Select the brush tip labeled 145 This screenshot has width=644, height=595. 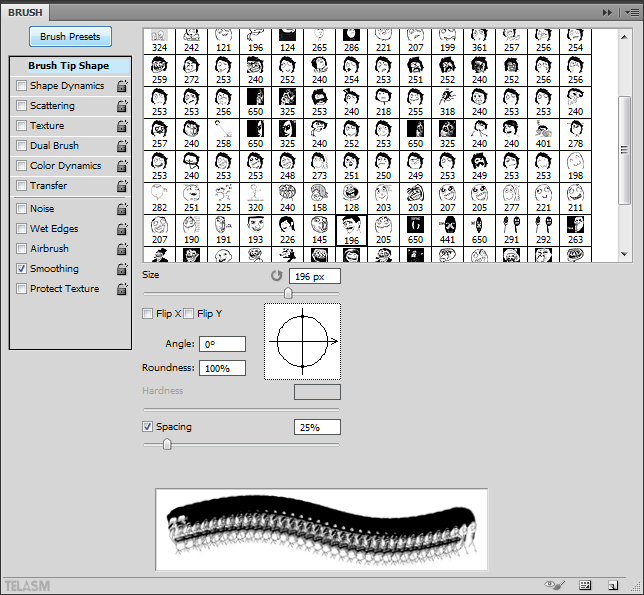coord(319,230)
